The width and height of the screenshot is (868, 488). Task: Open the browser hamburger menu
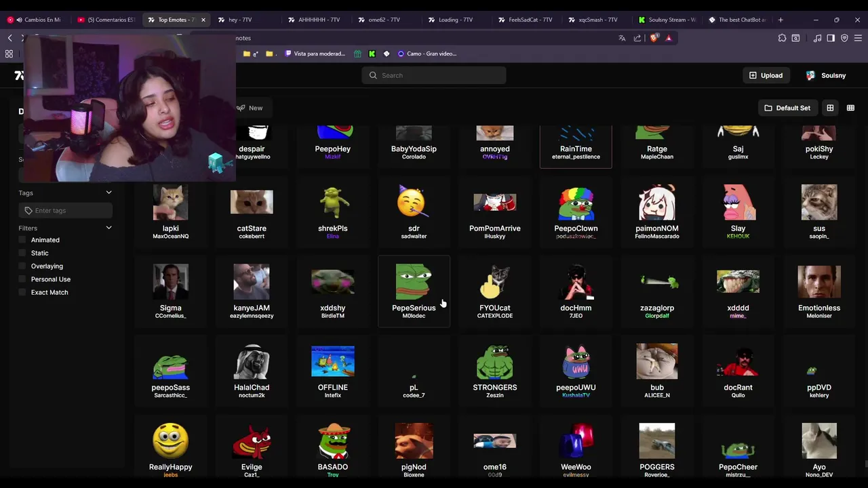point(857,38)
